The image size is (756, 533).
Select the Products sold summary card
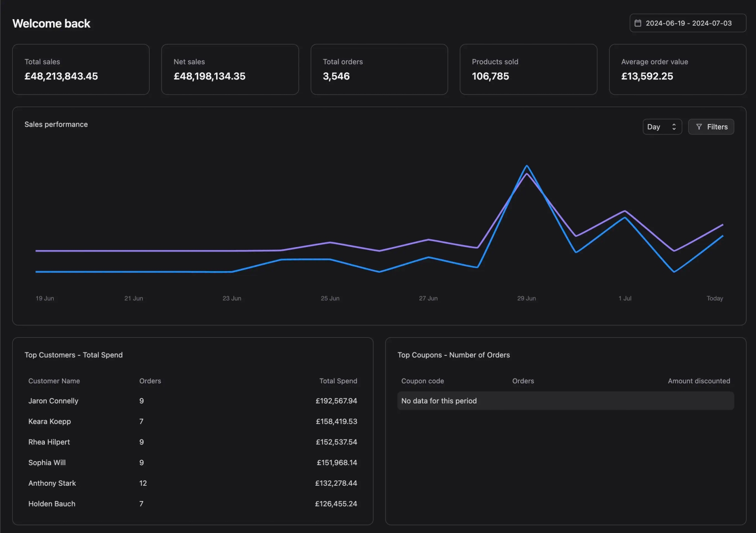pos(528,69)
